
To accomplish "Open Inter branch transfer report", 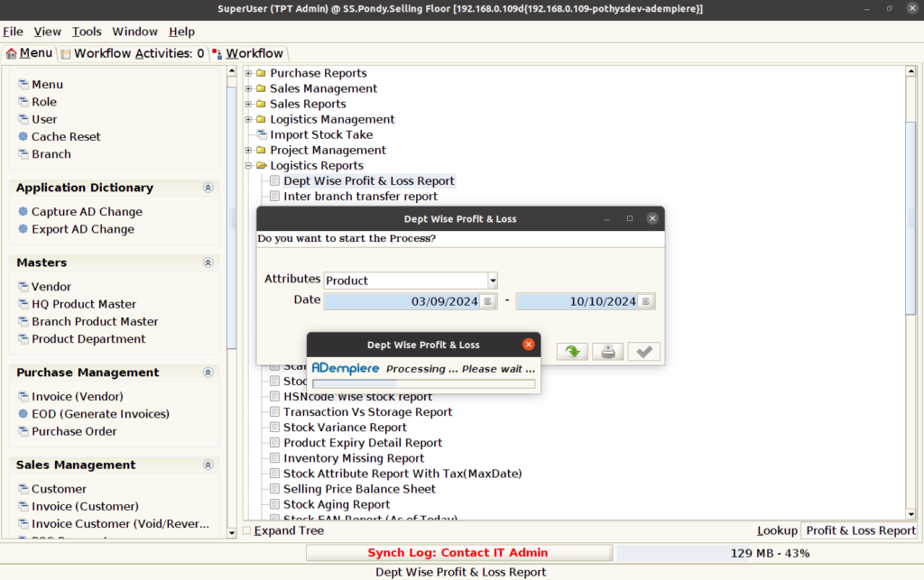I will 360,197.
